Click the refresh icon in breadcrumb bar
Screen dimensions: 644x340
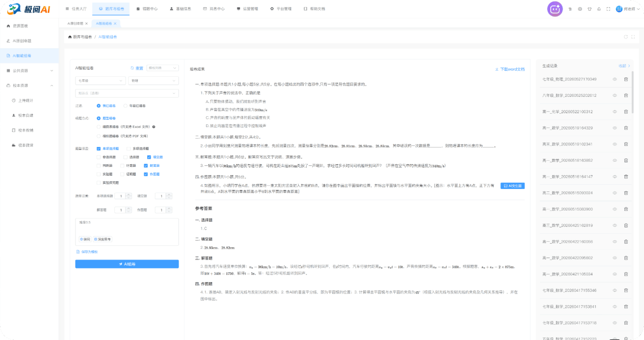pyautogui.click(x=626, y=37)
